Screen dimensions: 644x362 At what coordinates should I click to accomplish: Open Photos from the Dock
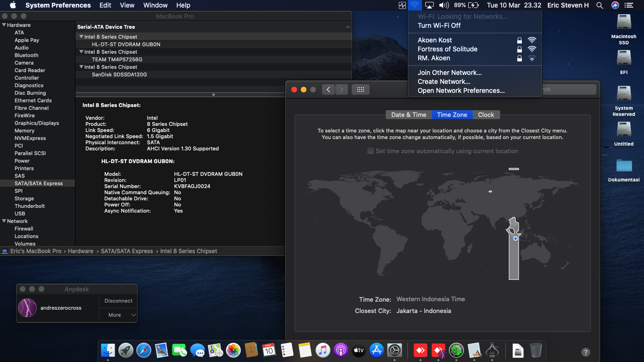[233, 350]
